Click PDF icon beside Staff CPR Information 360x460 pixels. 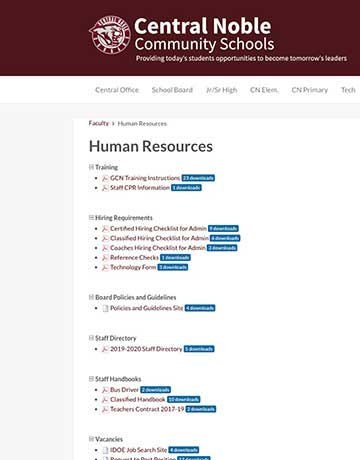click(x=105, y=188)
